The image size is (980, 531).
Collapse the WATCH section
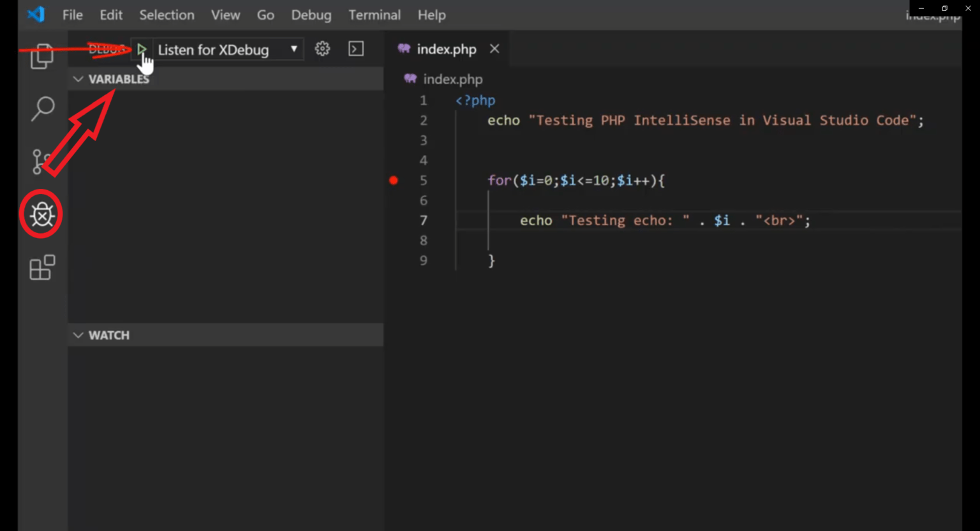pos(78,334)
